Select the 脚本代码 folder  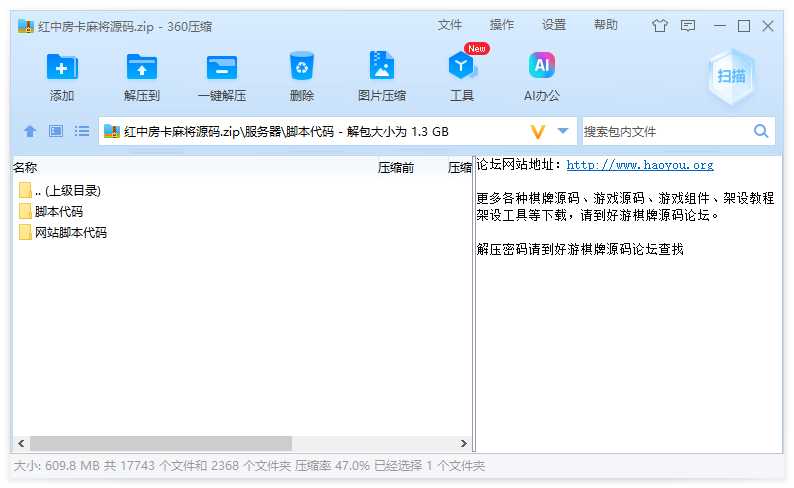(x=242, y=211)
